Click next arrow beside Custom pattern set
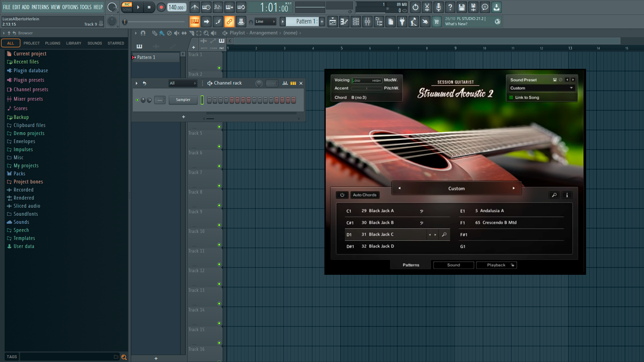This screenshot has width=644, height=362. pos(514,189)
